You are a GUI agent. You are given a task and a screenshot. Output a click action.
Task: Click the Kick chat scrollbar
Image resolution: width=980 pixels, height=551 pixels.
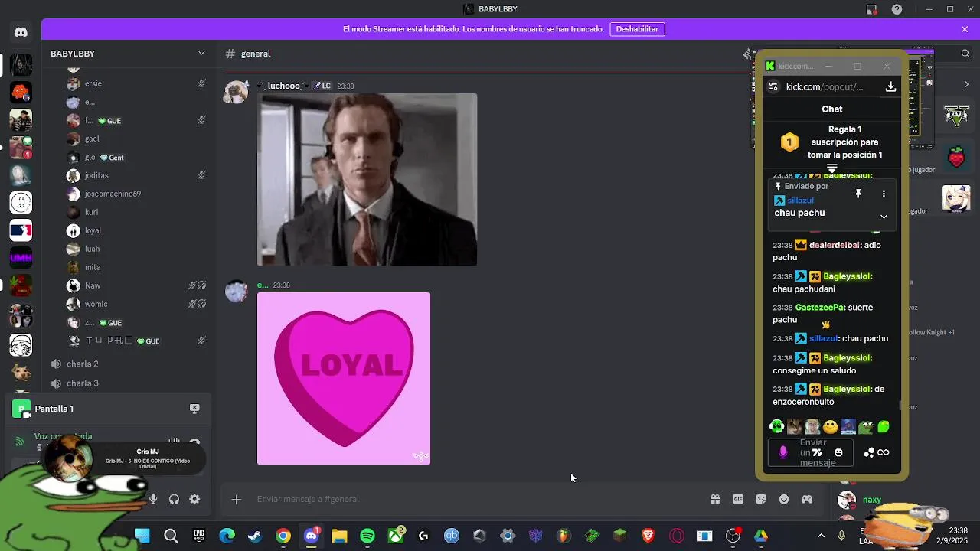tap(901, 405)
